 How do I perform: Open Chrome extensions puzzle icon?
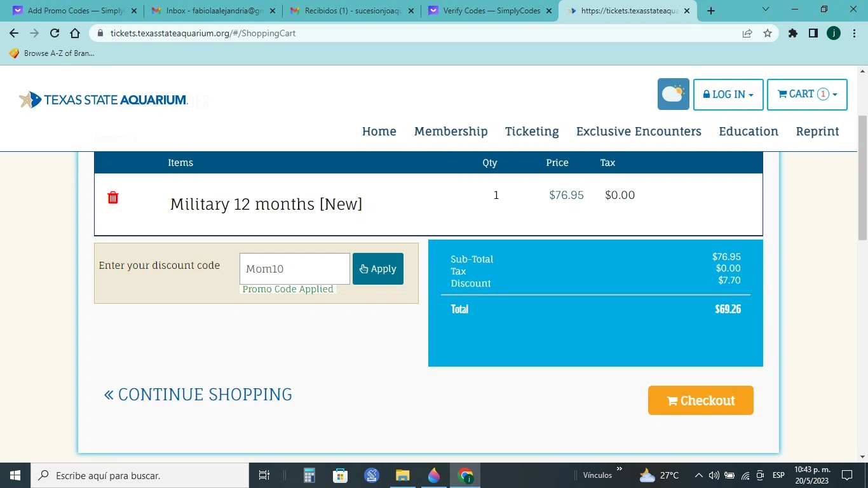[x=793, y=33]
